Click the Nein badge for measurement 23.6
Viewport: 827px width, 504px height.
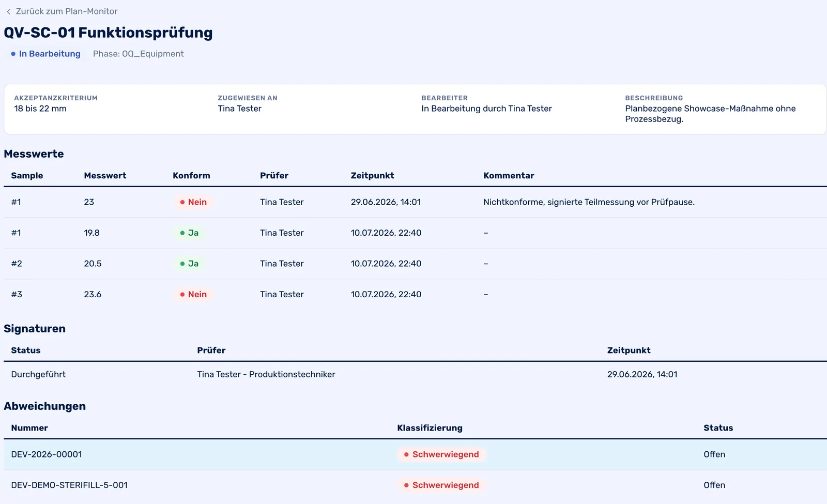coord(193,295)
